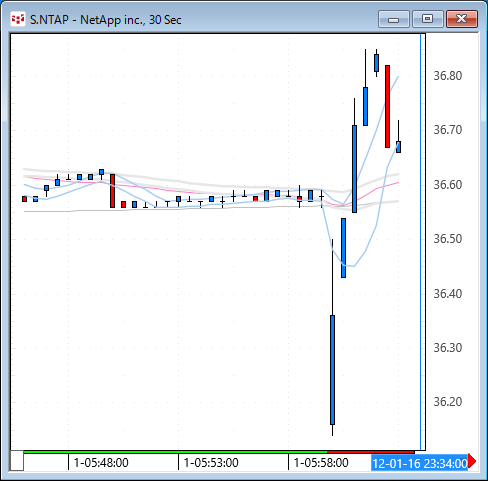
Task: Click the 36.50 price label
Action: coord(448,239)
